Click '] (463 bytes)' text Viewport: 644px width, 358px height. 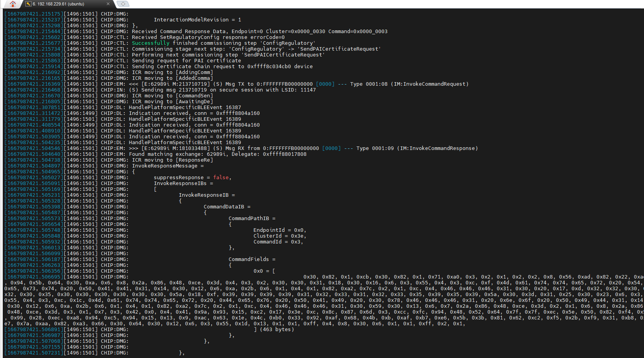pyautogui.click(x=274, y=330)
